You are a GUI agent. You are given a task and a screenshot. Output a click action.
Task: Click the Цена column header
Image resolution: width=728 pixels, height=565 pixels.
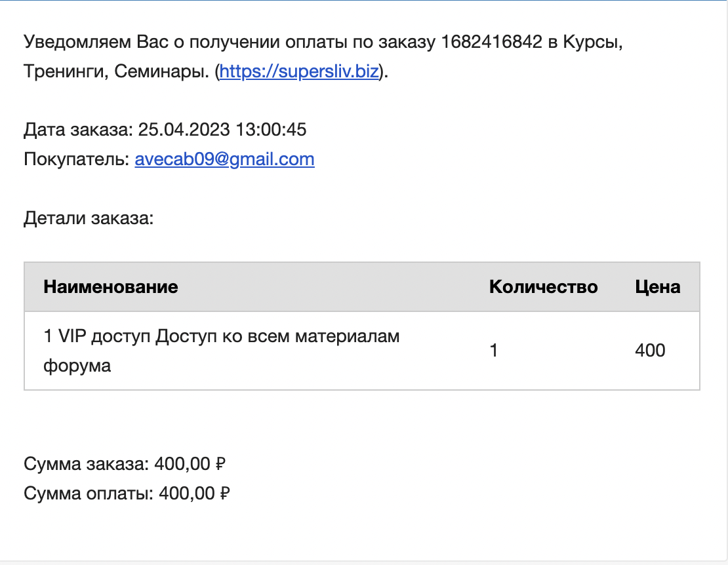pyautogui.click(x=657, y=286)
